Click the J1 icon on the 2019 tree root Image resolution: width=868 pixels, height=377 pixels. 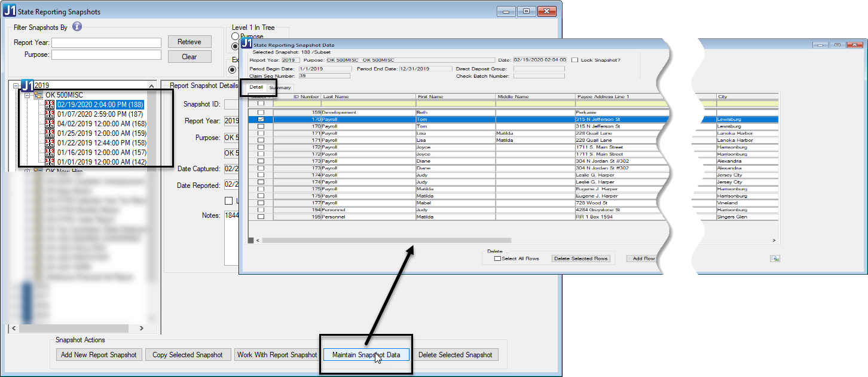click(x=28, y=85)
